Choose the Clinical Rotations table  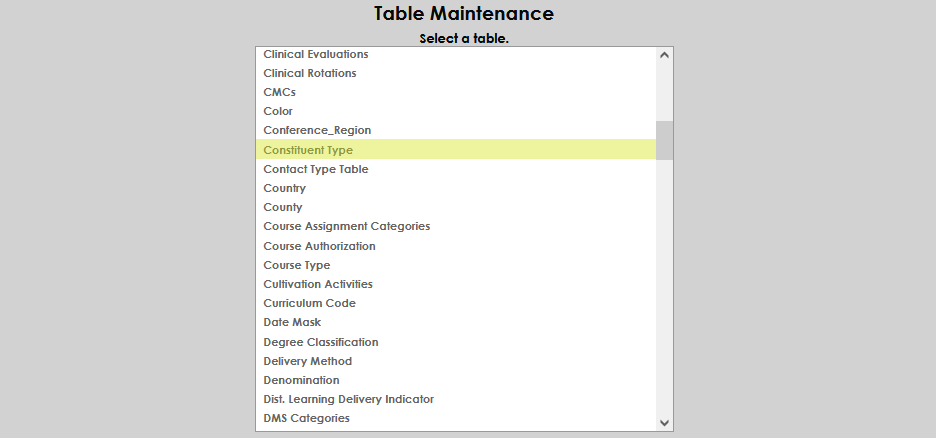pyautogui.click(x=310, y=73)
